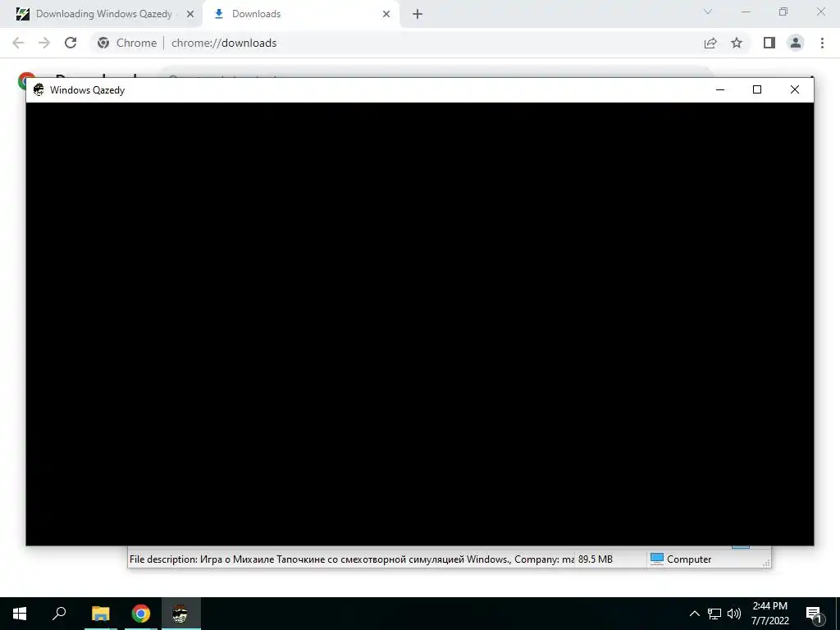Minimize the Windows Qazedy window
This screenshot has width=840, height=630.
coord(720,89)
